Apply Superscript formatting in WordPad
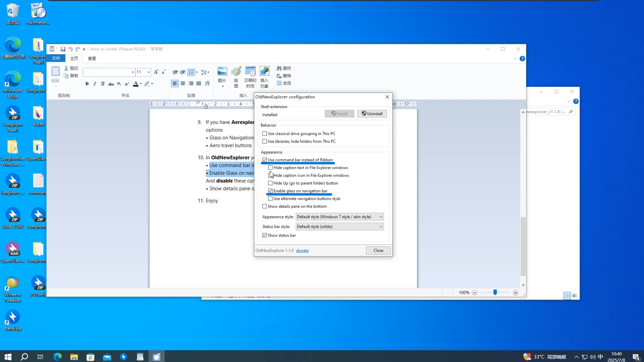 point(127,84)
